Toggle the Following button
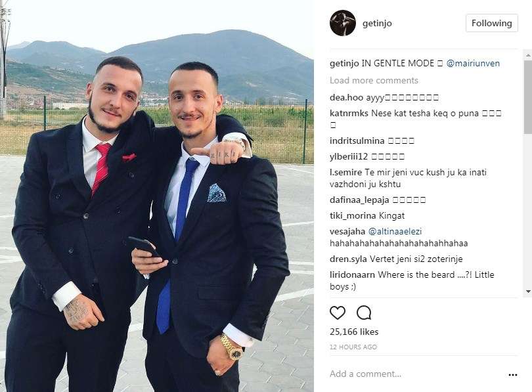532x392 pixels. [491, 23]
